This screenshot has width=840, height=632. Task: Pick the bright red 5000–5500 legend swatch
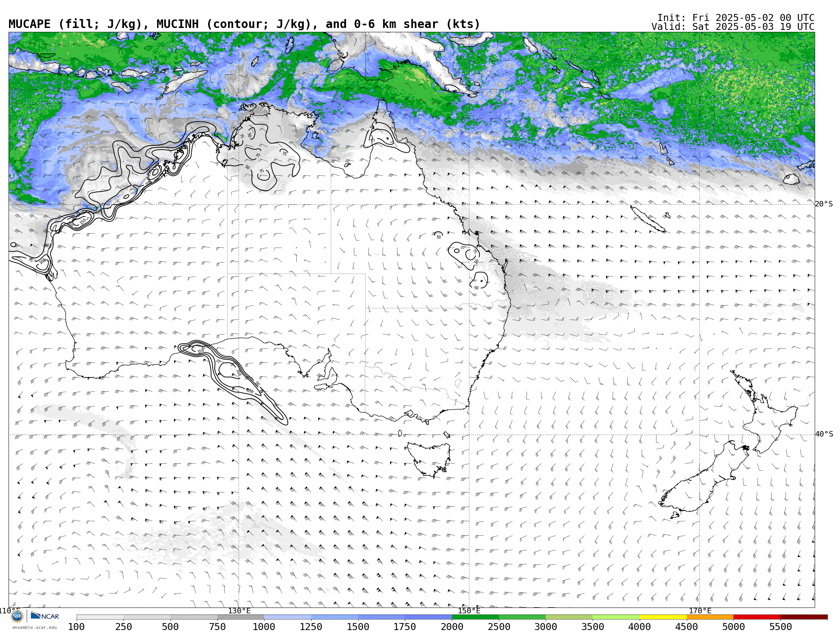click(x=757, y=617)
